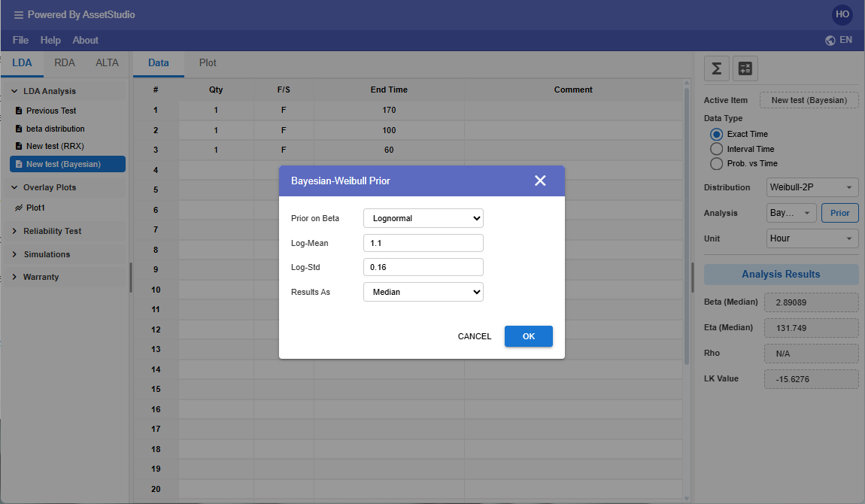The image size is (865, 504).
Task: Click the Log-Mean input field
Action: [x=423, y=243]
